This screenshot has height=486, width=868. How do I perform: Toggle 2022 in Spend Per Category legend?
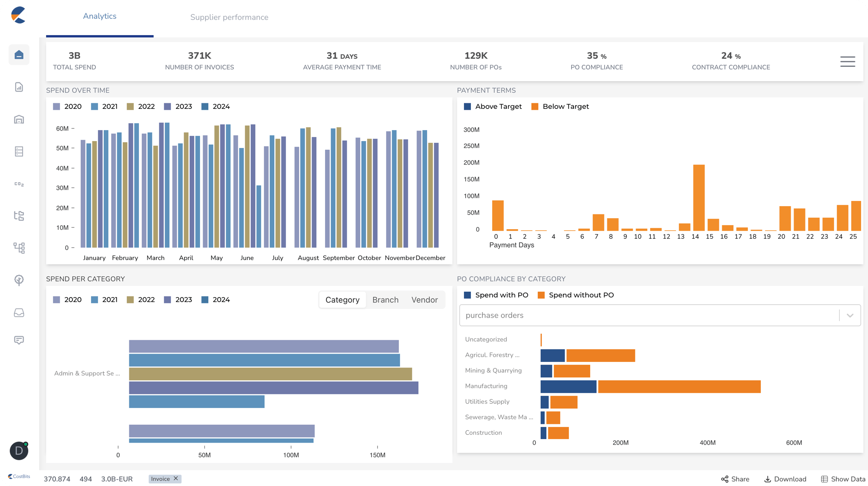[141, 300]
